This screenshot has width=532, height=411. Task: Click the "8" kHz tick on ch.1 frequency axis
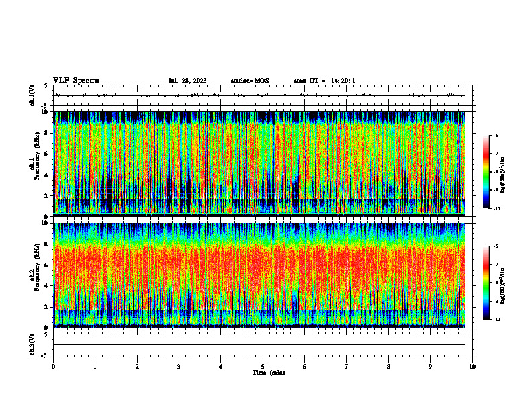pyautogui.click(x=46, y=133)
